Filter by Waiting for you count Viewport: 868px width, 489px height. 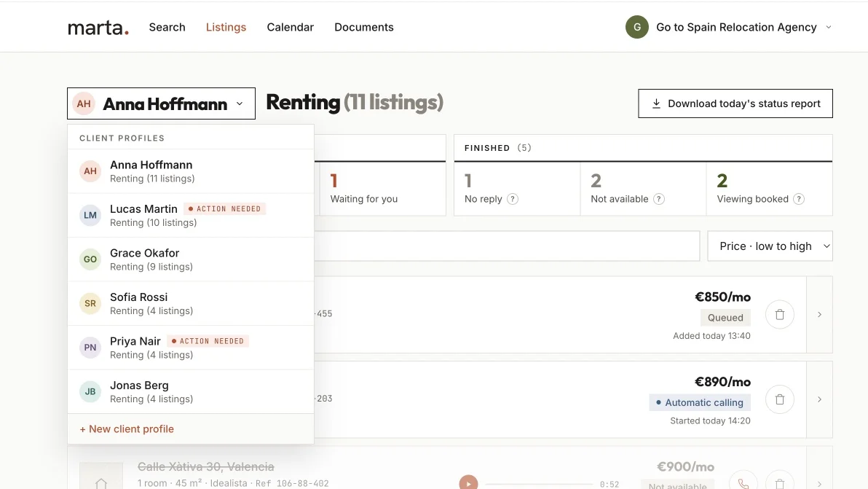(x=382, y=189)
